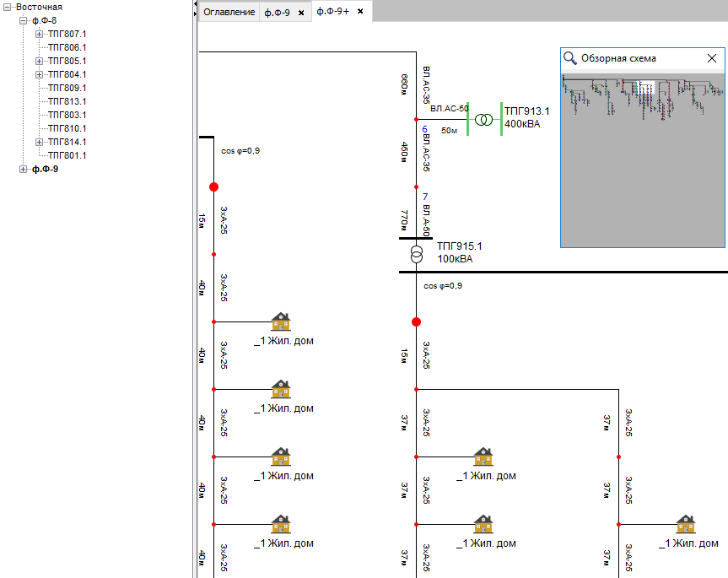
Task: Click the 770м line length label
Action: coord(404,220)
